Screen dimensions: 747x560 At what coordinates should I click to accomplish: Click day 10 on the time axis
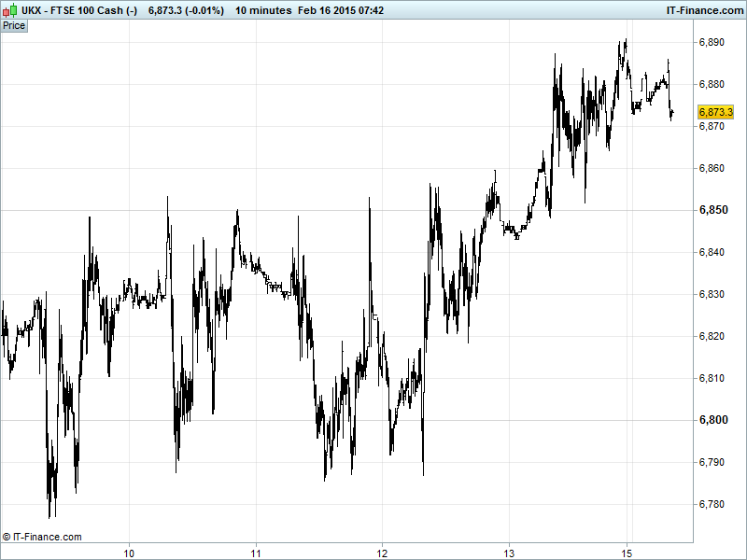(129, 551)
